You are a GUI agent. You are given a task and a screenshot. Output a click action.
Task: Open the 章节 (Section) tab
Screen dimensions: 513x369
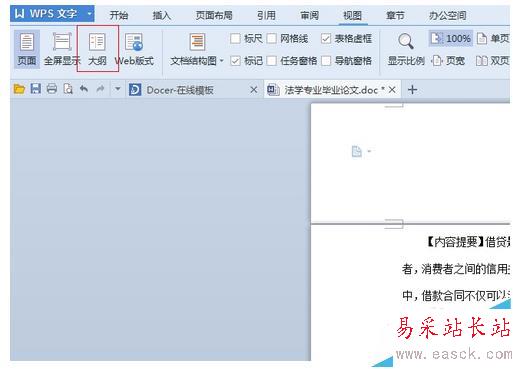point(395,15)
